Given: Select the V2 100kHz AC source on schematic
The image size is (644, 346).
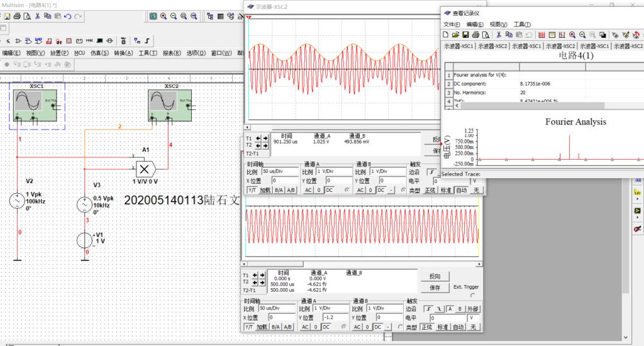Looking at the screenshot, I should pyautogui.click(x=17, y=201).
